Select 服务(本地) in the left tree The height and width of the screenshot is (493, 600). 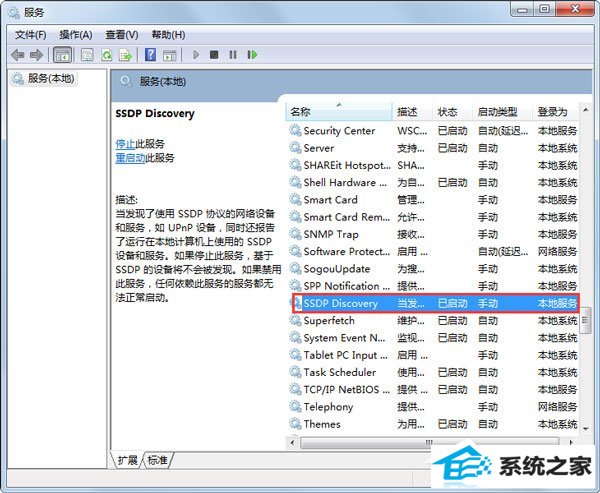click(x=44, y=78)
